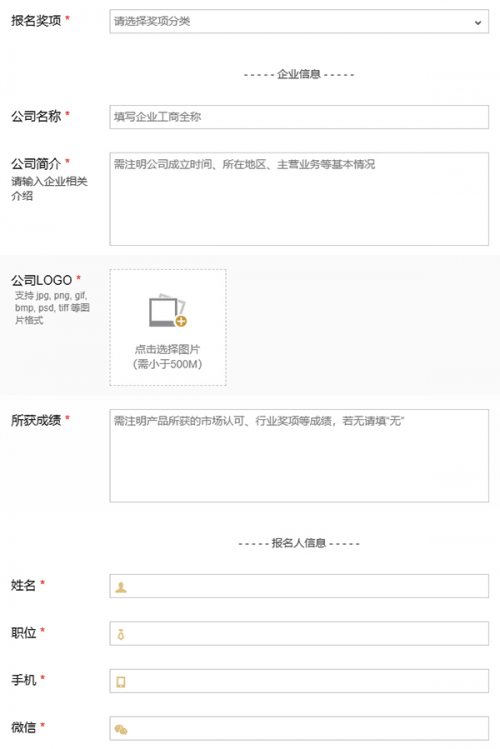This screenshot has height=749, width=500.
Task: Click the 手机 label
Action: [x=23, y=680]
